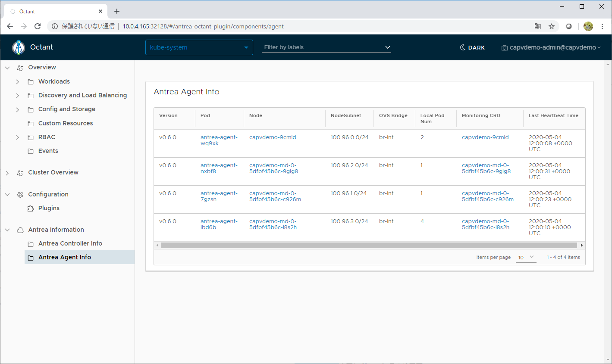Open a new browser tab
The width and height of the screenshot is (612, 364).
[x=117, y=11]
